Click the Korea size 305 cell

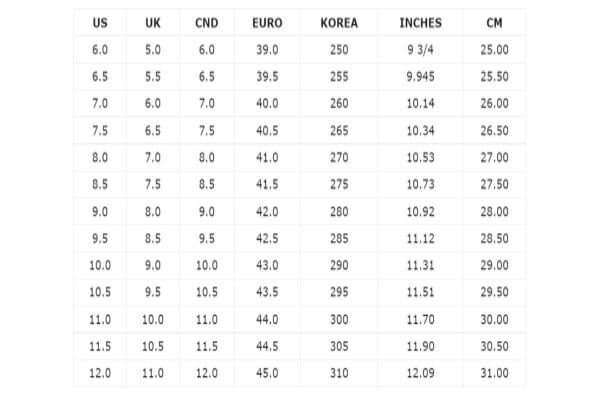(x=339, y=346)
